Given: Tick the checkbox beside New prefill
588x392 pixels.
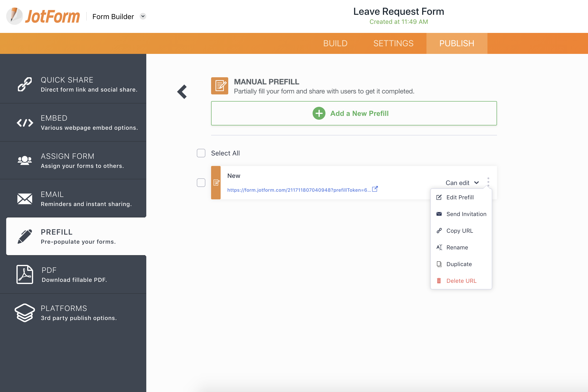Looking at the screenshot, I should pyautogui.click(x=201, y=182).
